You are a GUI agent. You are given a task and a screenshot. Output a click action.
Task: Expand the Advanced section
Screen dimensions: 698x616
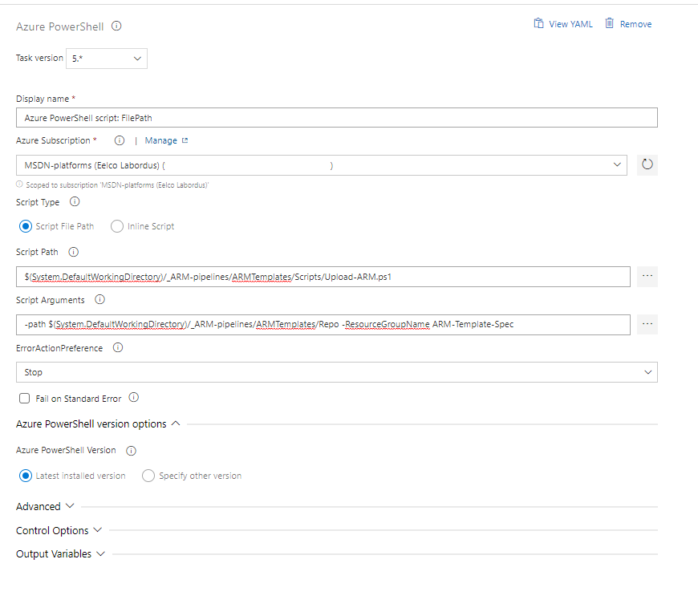click(x=45, y=507)
